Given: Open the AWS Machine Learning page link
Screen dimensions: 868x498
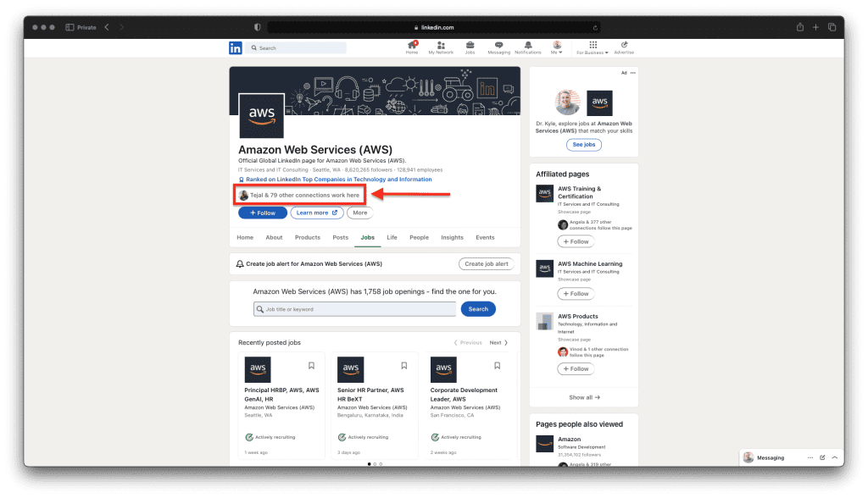Looking at the screenshot, I should coord(590,264).
